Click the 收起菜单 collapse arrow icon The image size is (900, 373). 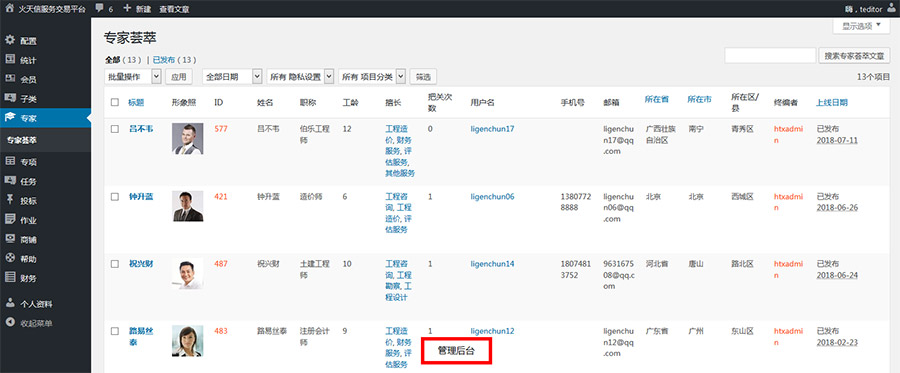click(10, 323)
